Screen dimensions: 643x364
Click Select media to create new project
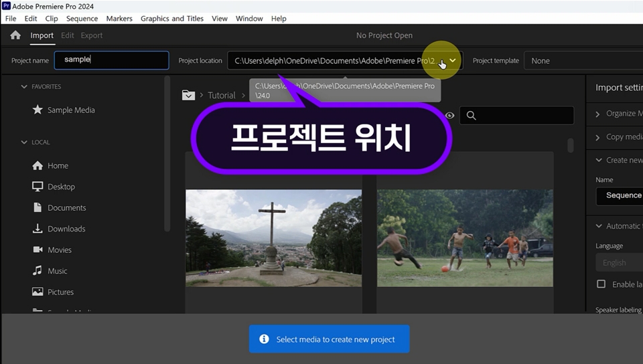(330, 339)
